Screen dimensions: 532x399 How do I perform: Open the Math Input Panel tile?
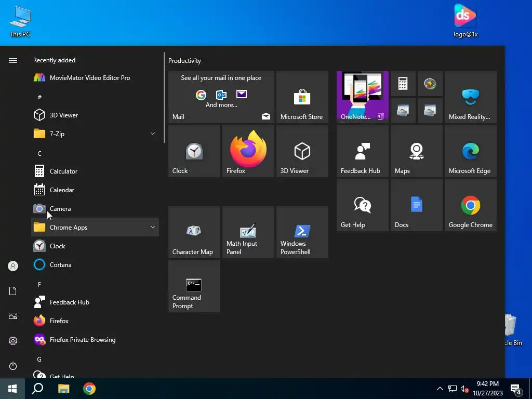pos(248,232)
